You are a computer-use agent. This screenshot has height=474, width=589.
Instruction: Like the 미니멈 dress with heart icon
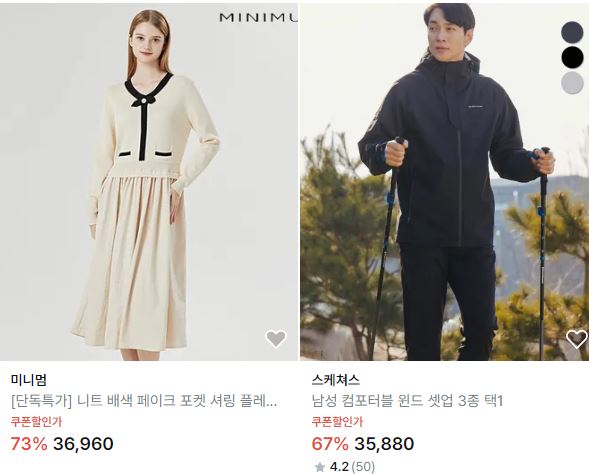coord(276,339)
